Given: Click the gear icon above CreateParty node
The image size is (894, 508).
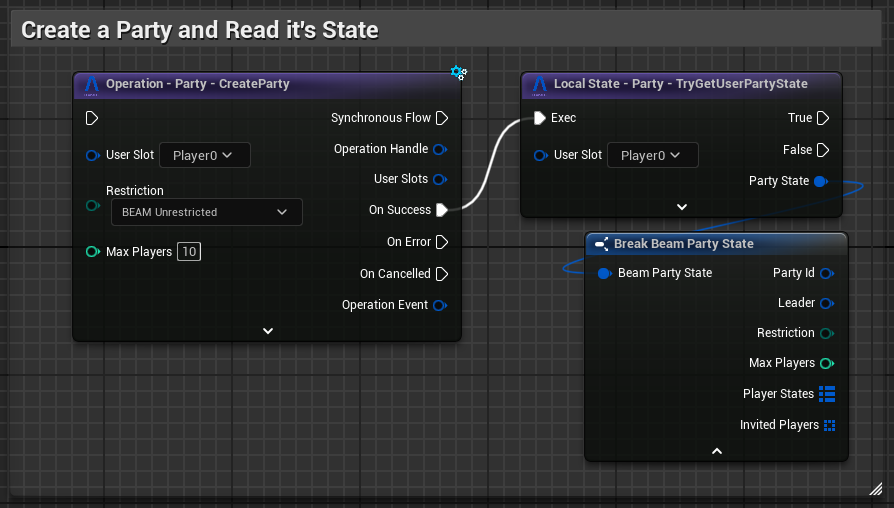Looking at the screenshot, I should point(458,72).
